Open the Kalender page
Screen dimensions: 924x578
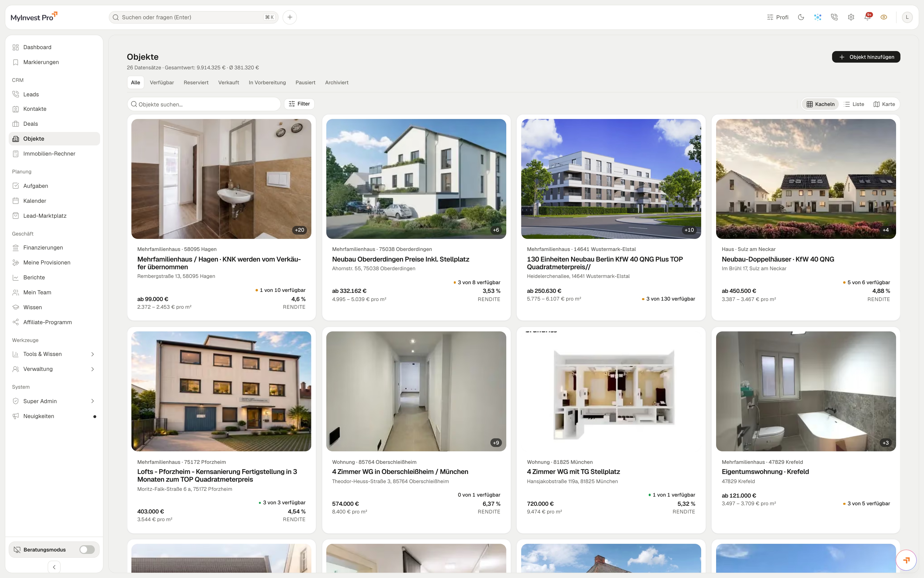coord(54,201)
